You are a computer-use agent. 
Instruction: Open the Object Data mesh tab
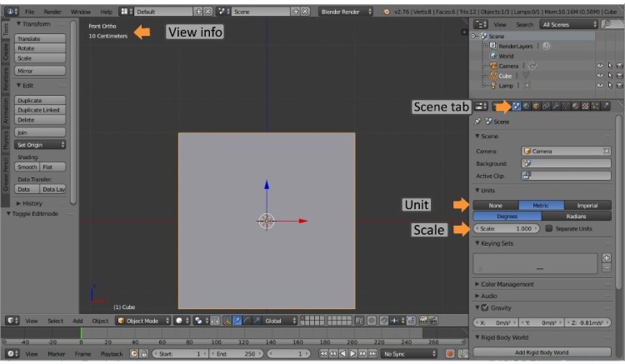coord(566,106)
